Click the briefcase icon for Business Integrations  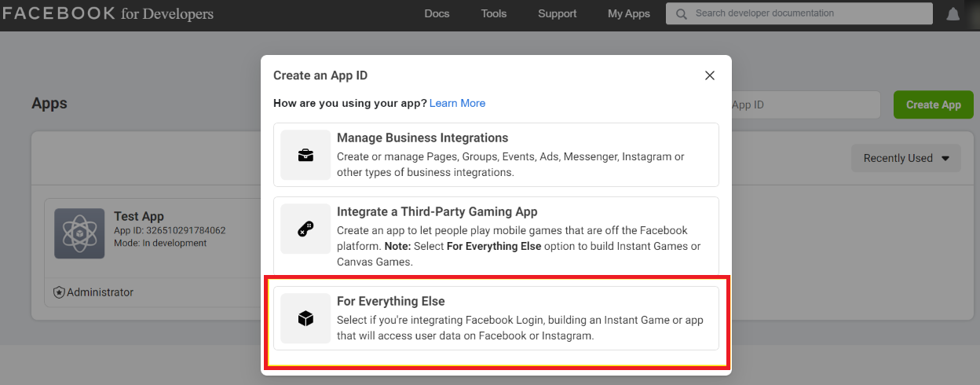tap(305, 156)
